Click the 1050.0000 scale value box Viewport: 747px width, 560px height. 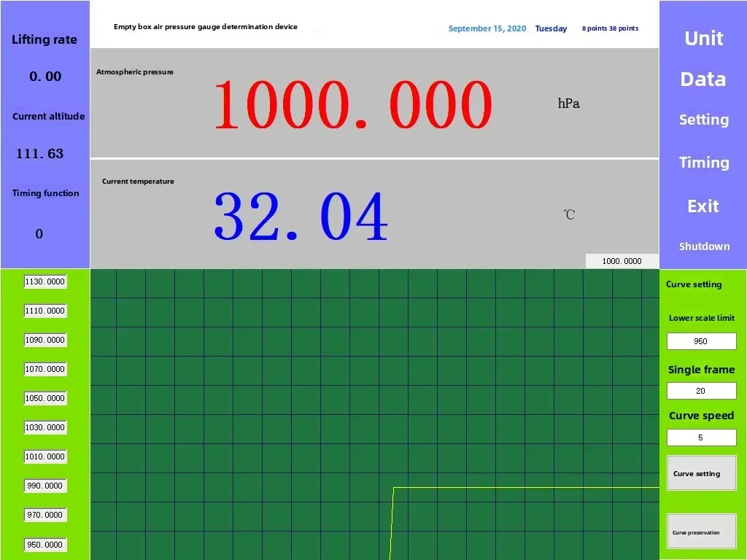click(x=45, y=398)
